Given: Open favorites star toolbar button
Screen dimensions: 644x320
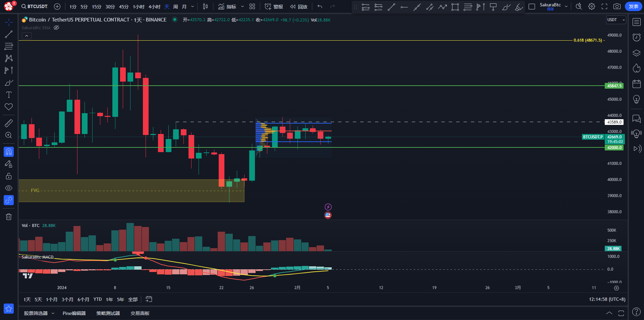Looking at the screenshot, I should tap(9, 309).
